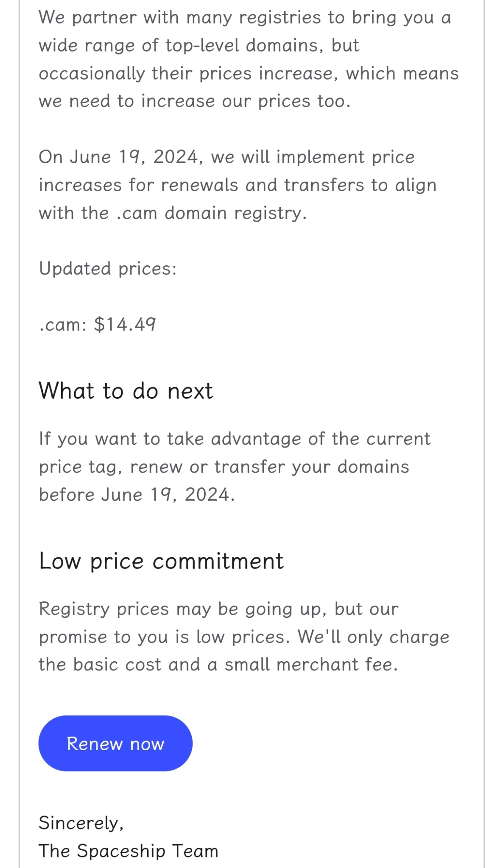Screen dimensions: 503x868
Task: Click the line starting "We partner with many registries"
Action: point(245,18)
